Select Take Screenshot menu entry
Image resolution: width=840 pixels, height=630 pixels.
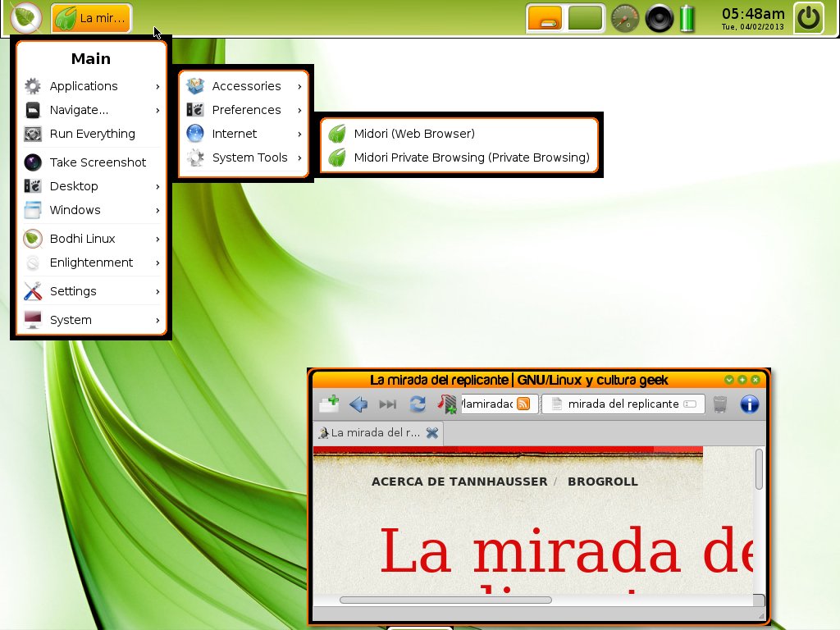[92, 162]
